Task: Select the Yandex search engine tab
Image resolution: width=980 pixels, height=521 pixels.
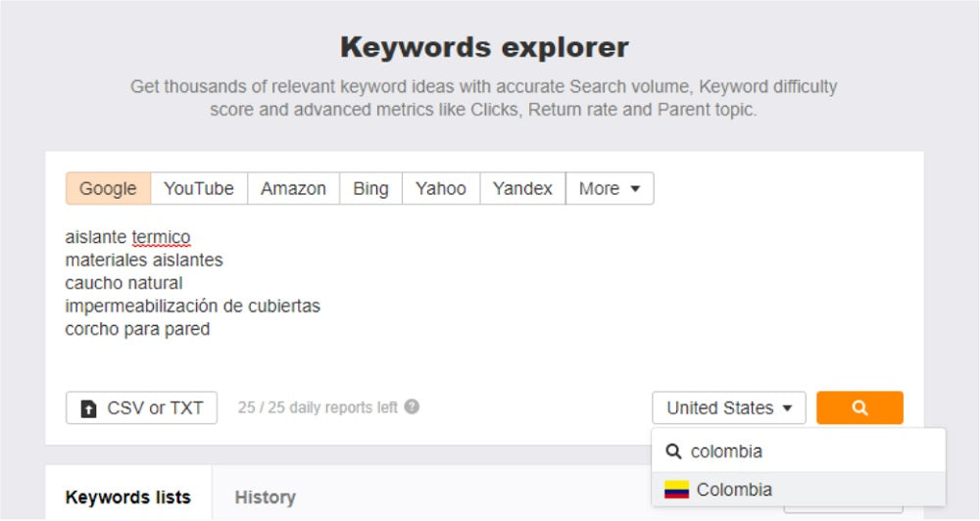Action: point(522,189)
